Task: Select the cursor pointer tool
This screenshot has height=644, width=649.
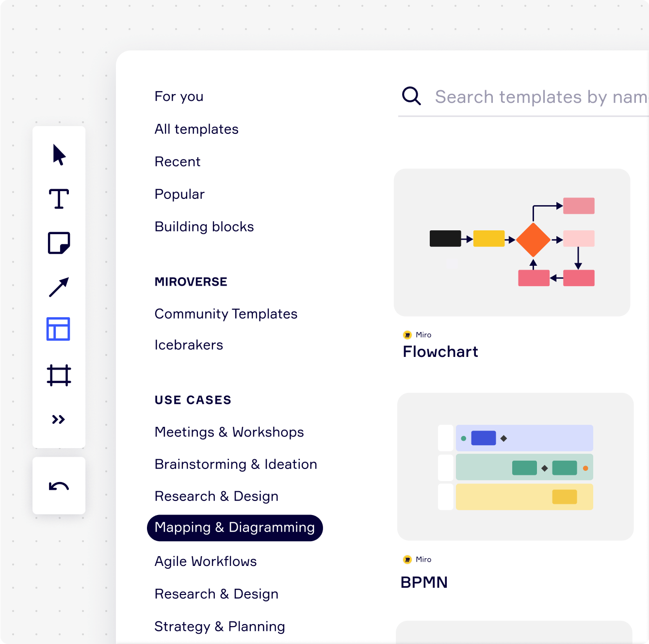Action: coord(59,155)
